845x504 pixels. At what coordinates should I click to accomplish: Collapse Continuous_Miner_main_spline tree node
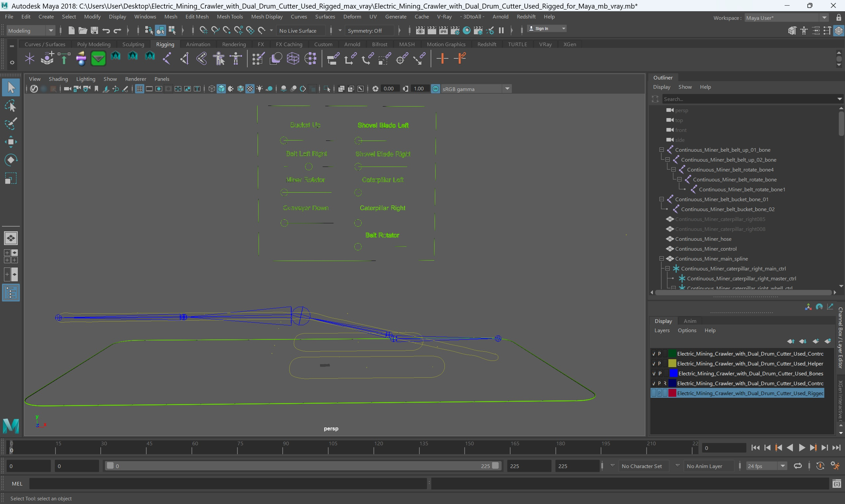tap(661, 259)
